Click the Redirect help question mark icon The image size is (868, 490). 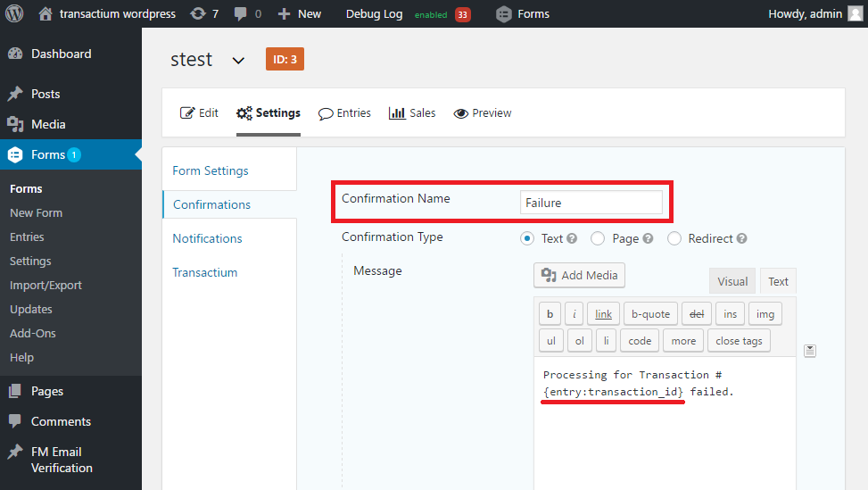point(742,238)
